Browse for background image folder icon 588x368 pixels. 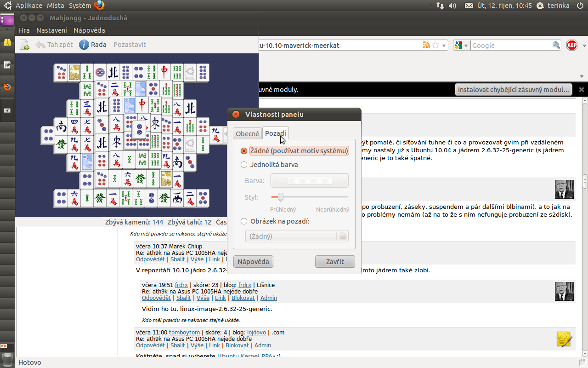pyautogui.click(x=343, y=236)
